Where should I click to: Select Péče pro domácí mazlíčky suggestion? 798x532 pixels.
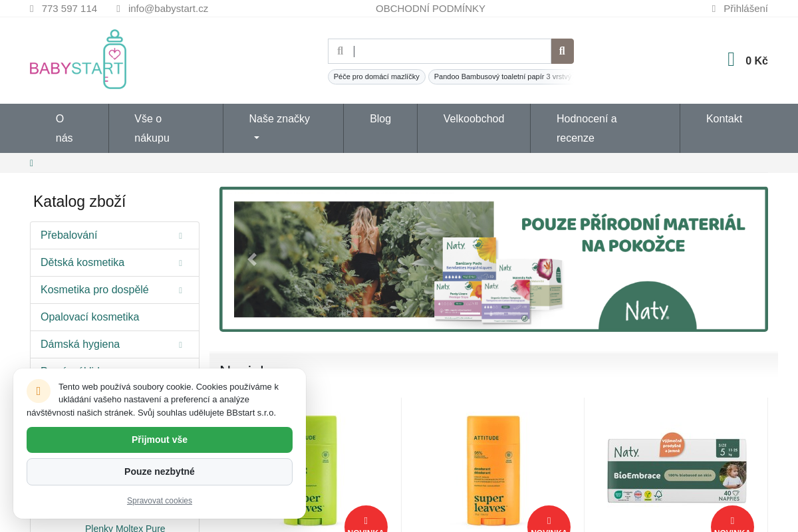point(376,76)
